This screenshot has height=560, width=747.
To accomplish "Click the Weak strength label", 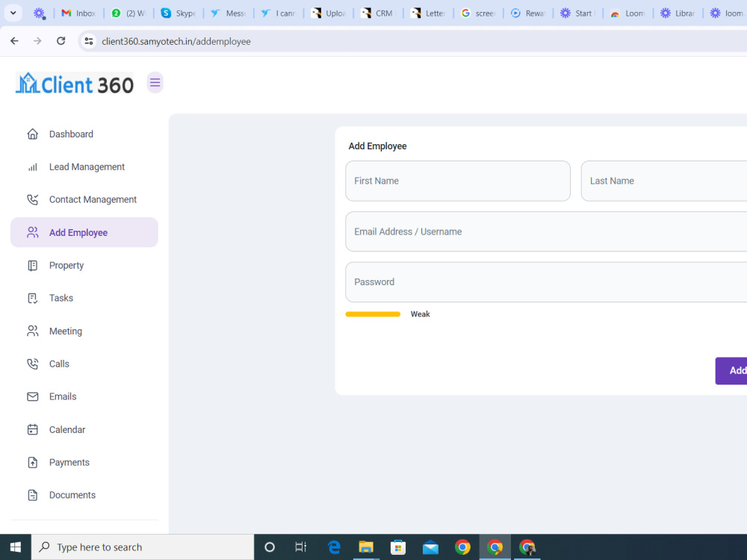I will [420, 314].
